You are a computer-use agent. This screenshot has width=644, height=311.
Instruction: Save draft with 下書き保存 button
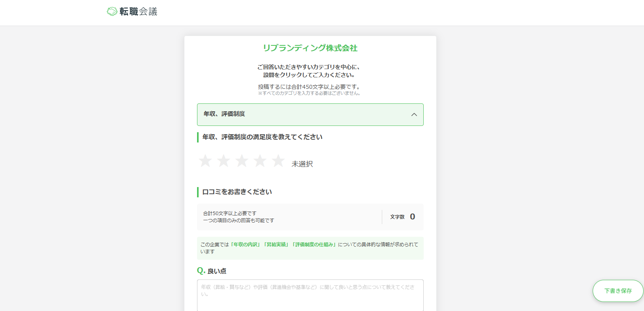point(618,291)
